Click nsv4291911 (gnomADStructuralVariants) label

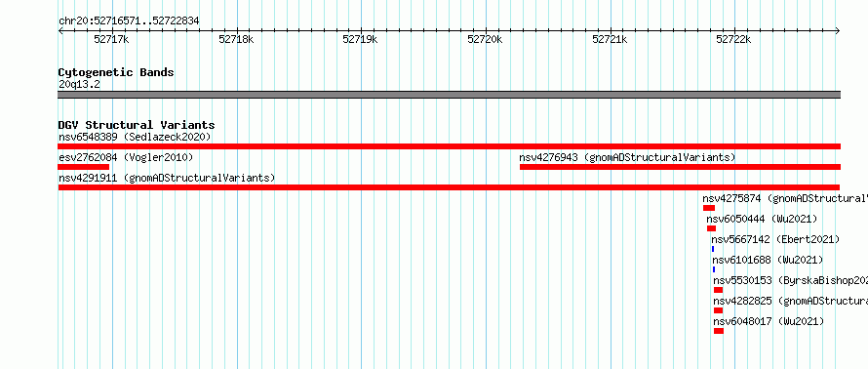[x=167, y=179]
